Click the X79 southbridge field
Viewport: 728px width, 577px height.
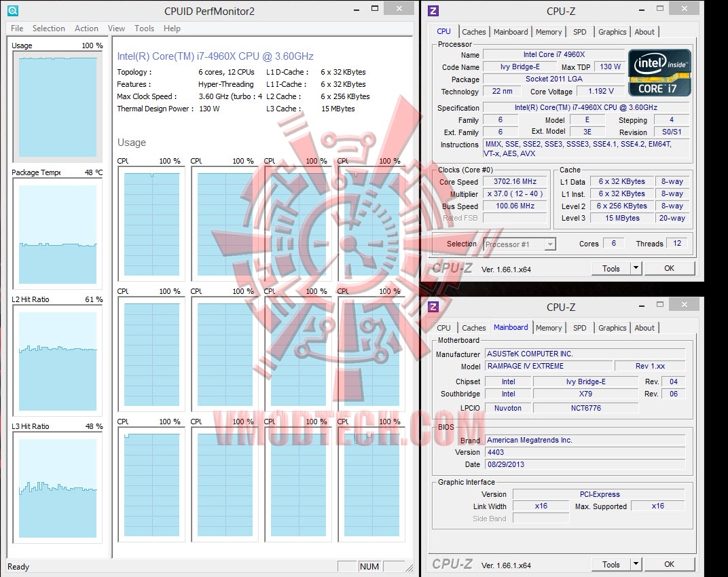[x=586, y=394]
